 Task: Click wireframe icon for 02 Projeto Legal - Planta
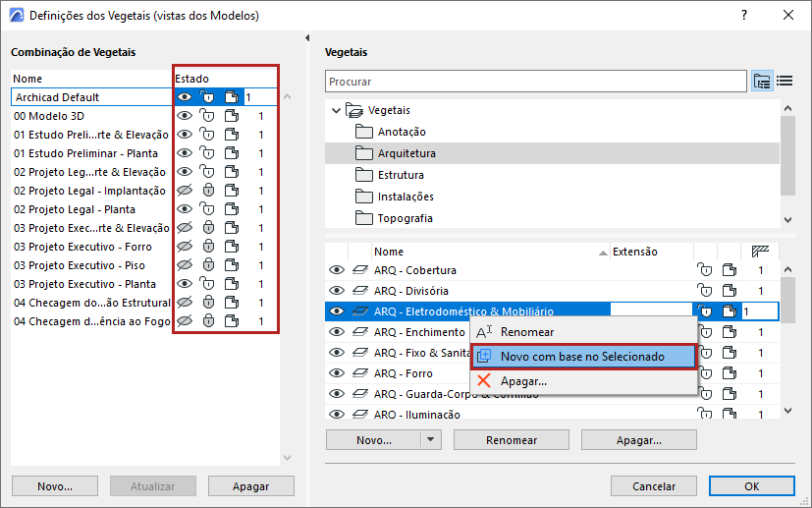231,209
